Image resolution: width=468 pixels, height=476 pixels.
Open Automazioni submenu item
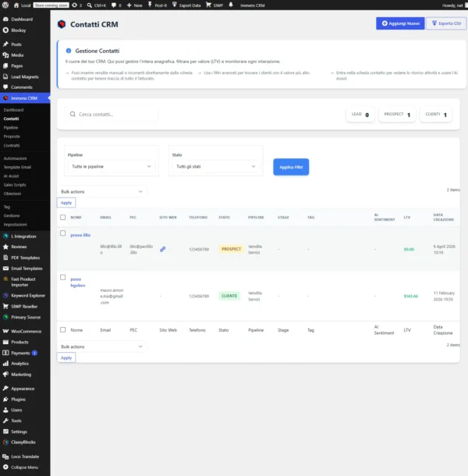[15, 158]
